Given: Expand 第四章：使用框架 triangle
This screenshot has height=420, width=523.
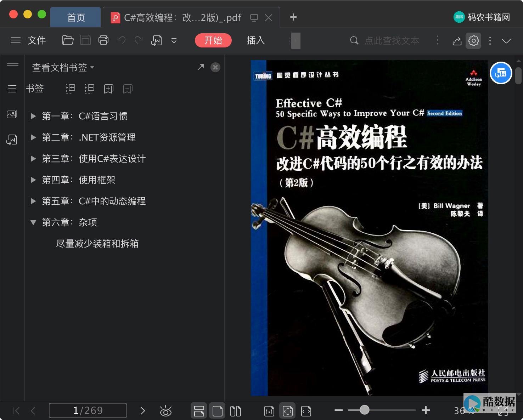Looking at the screenshot, I should coord(33,180).
